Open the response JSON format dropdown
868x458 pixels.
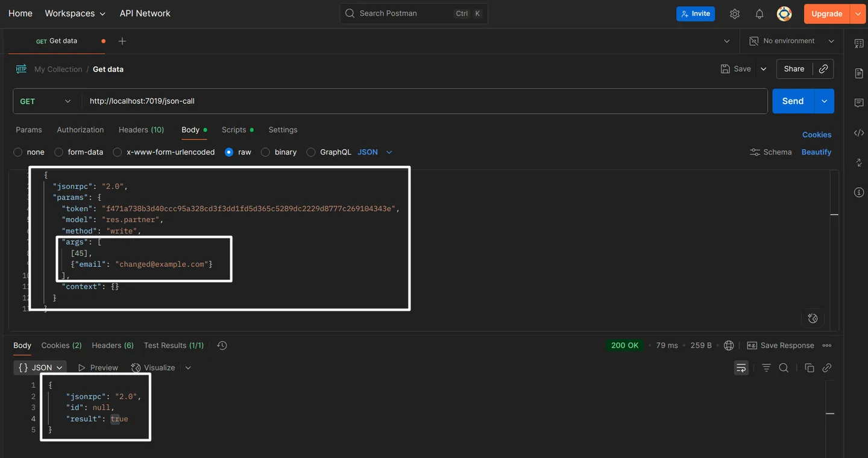40,367
